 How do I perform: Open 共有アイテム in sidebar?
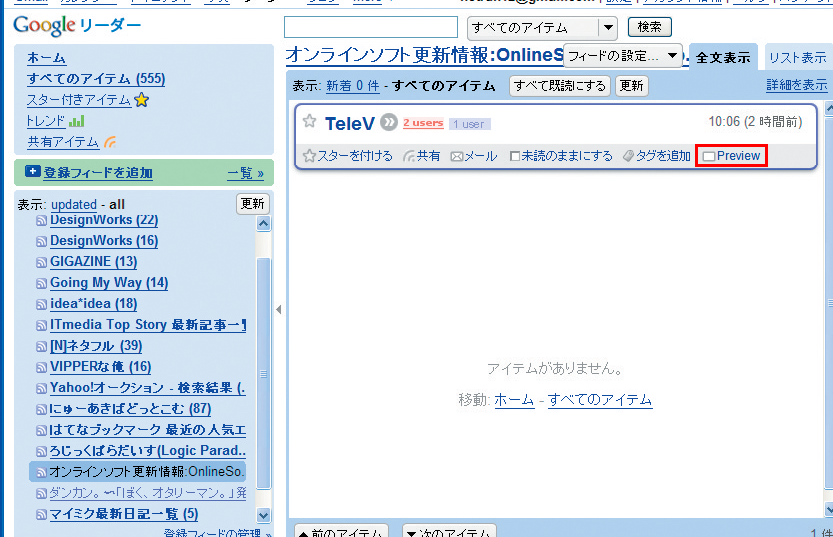(x=63, y=142)
